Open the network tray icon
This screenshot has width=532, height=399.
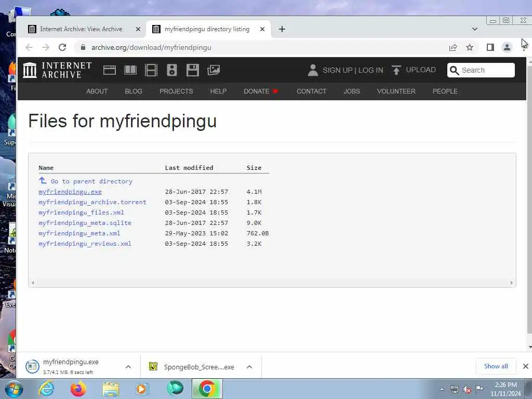tap(454, 389)
